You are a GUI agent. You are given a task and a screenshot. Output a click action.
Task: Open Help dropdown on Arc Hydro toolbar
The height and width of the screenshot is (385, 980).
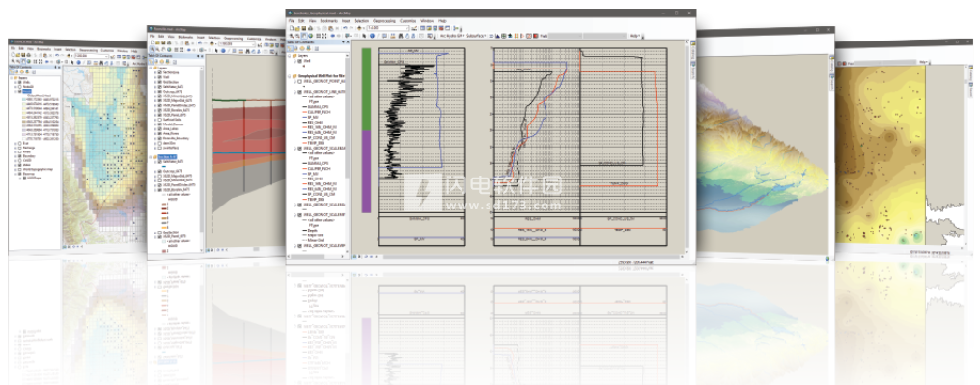635,36
